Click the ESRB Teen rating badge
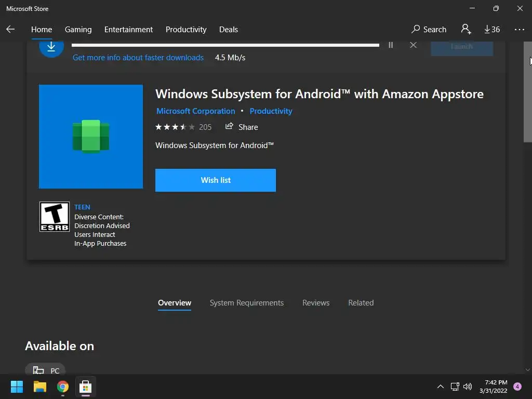 coord(54,217)
